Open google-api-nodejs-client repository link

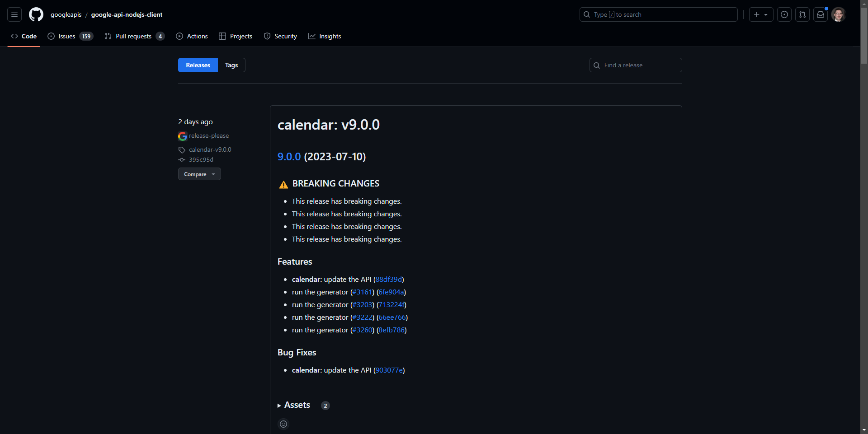pyautogui.click(x=127, y=14)
